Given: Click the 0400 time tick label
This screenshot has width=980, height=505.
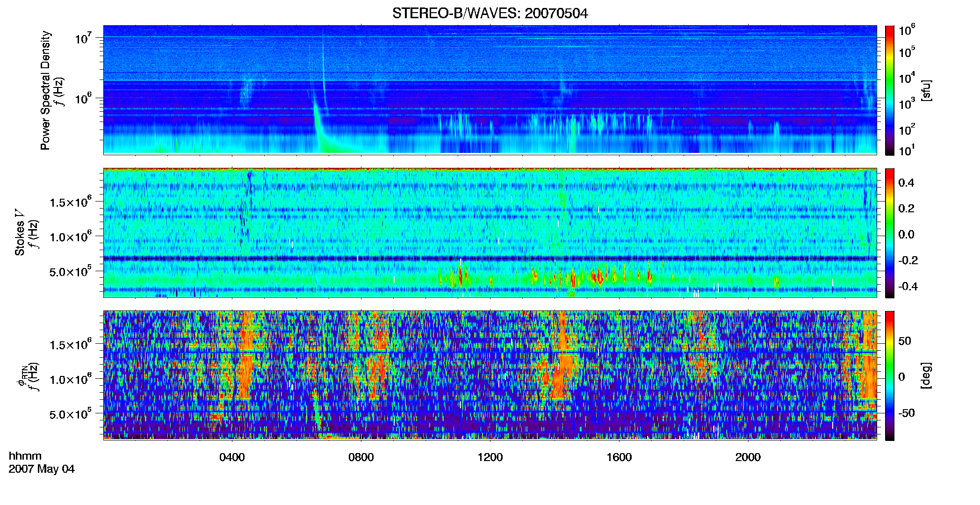Looking at the screenshot, I should click(x=232, y=457).
